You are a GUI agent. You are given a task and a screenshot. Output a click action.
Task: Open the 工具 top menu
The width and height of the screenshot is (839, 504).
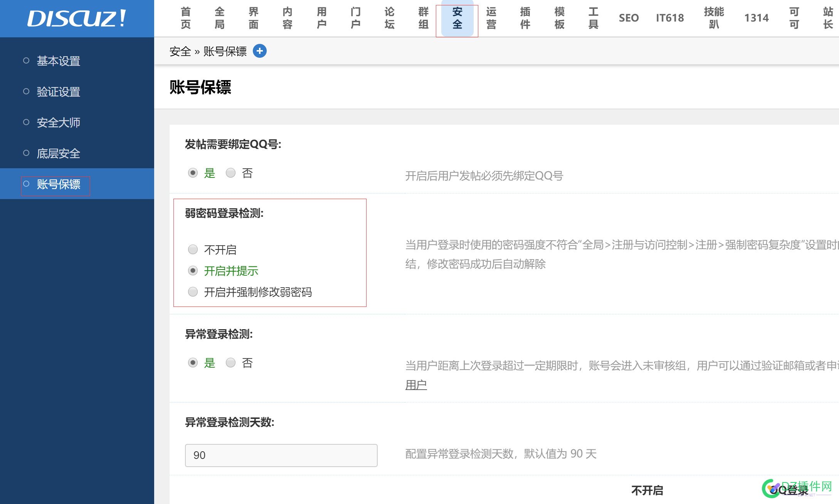coord(593,18)
